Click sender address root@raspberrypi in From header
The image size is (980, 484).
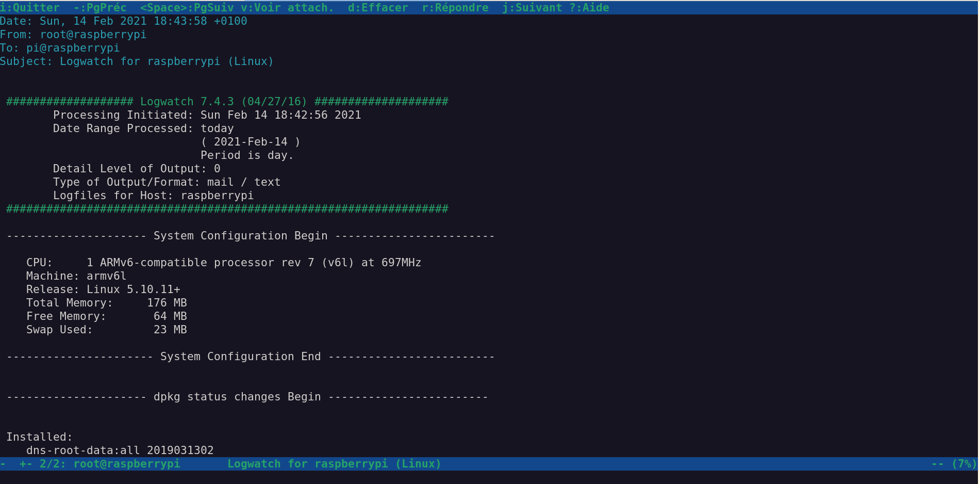point(93,35)
